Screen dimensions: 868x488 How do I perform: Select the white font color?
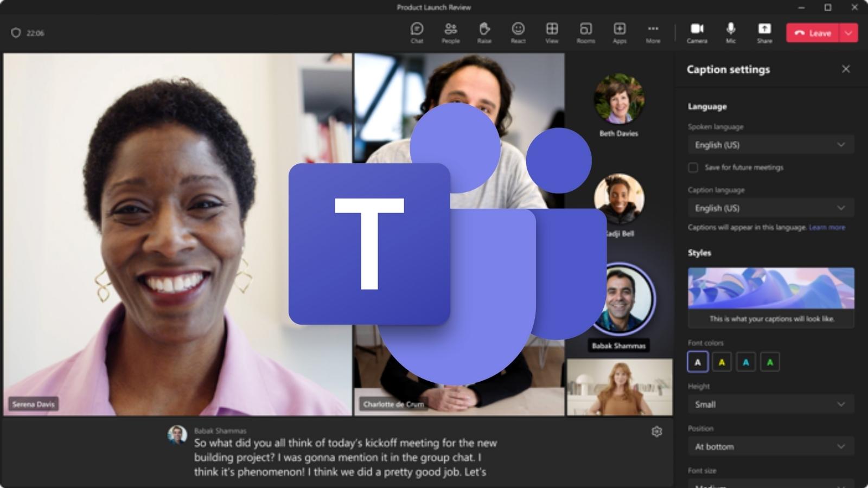tap(698, 362)
